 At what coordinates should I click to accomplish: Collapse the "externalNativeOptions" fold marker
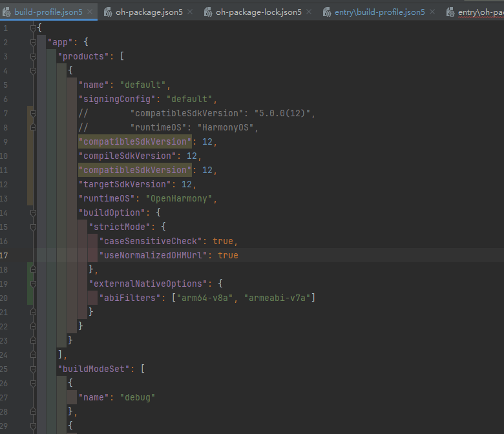point(33,284)
